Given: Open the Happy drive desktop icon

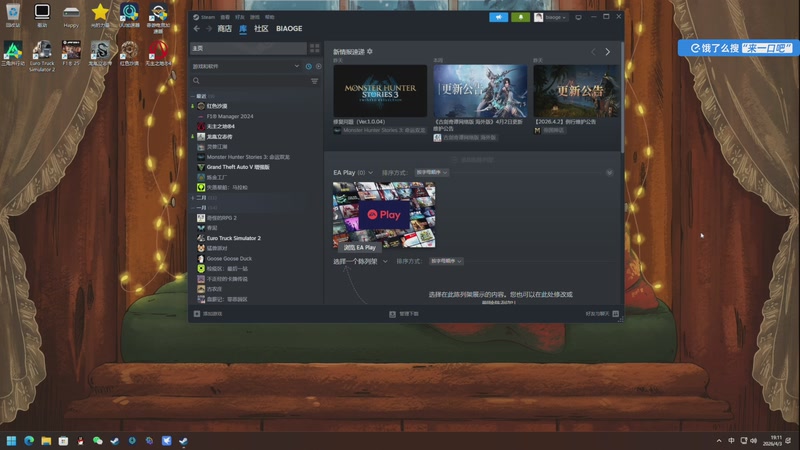Looking at the screenshot, I should pos(71,15).
